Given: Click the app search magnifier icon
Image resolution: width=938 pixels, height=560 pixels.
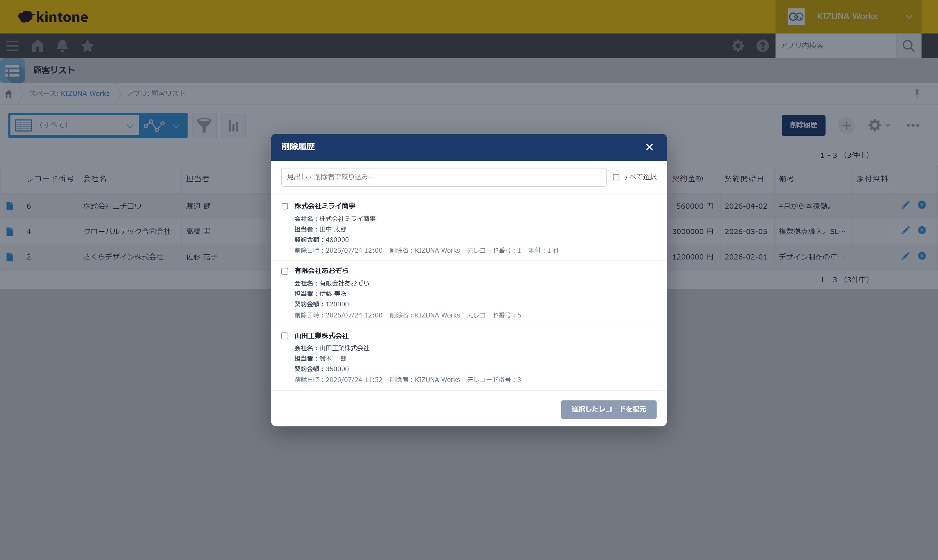Looking at the screenshot, I should (x=909, y=46).
